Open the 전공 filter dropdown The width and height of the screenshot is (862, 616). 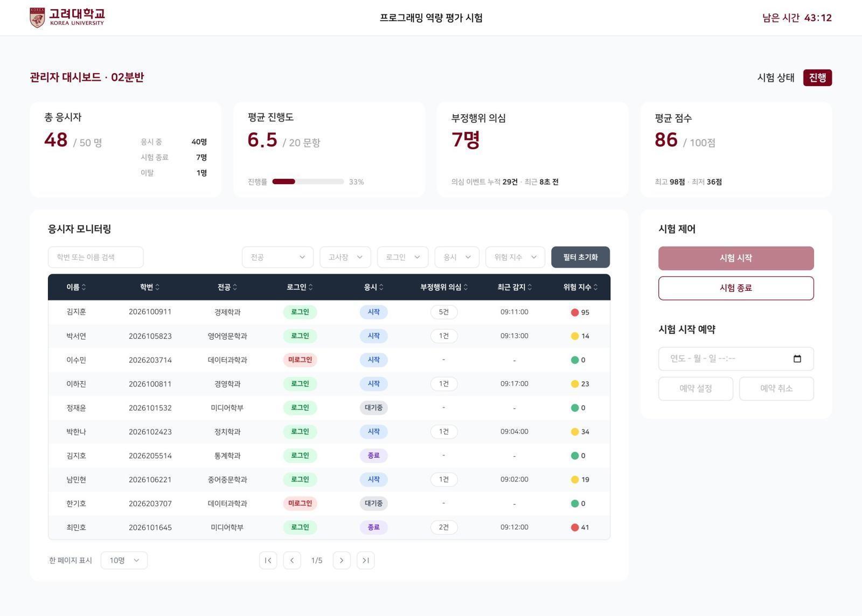pos(277,257)
